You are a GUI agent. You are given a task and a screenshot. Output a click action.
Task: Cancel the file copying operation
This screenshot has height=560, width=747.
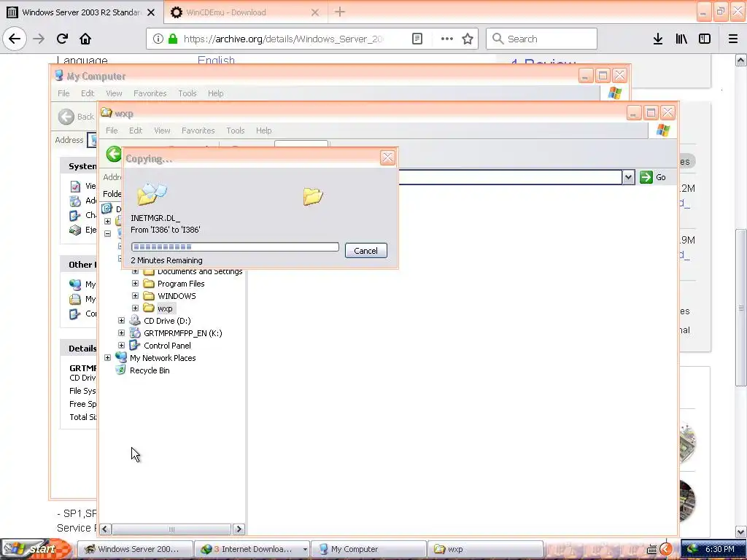pos(366,251)
